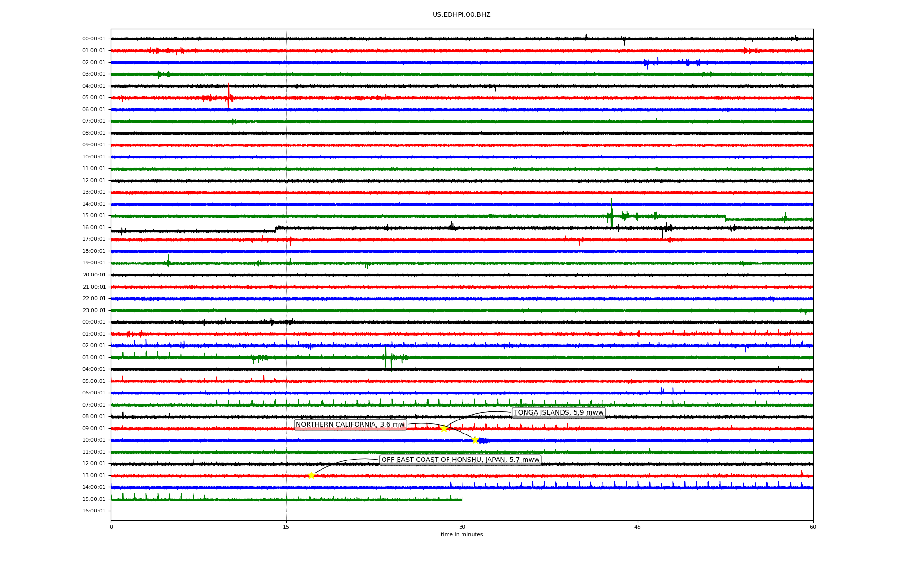
Task: Click the 45 tick on time axis
Action: pyautogui.click(x=638, y=527)
